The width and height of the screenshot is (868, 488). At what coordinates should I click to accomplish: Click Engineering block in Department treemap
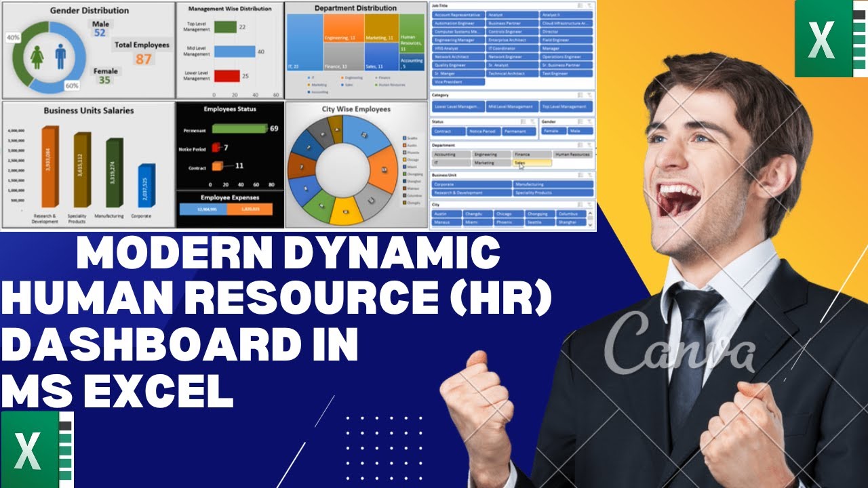point(343,28)
